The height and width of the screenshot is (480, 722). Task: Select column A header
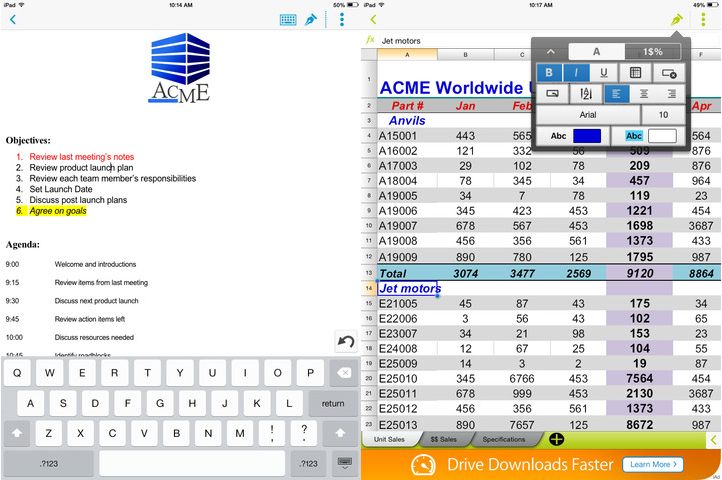coord(407,54)
